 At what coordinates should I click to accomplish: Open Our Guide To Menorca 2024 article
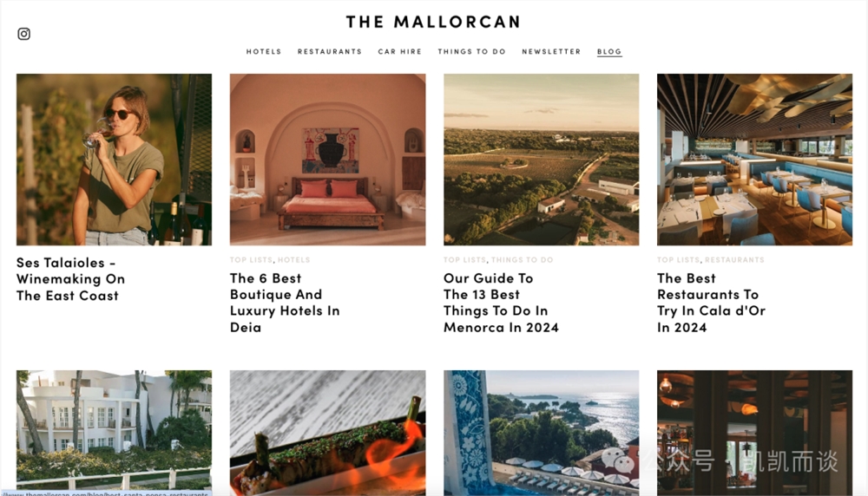coord(501,303)
